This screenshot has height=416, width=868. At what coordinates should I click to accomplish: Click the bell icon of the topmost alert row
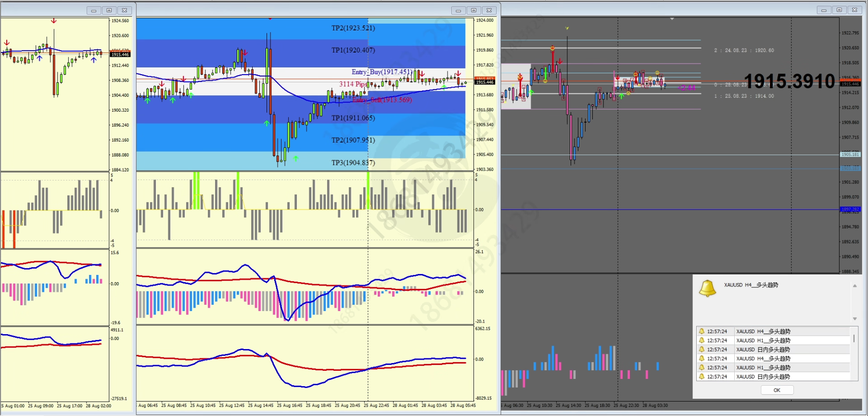[x=702, y=331]
